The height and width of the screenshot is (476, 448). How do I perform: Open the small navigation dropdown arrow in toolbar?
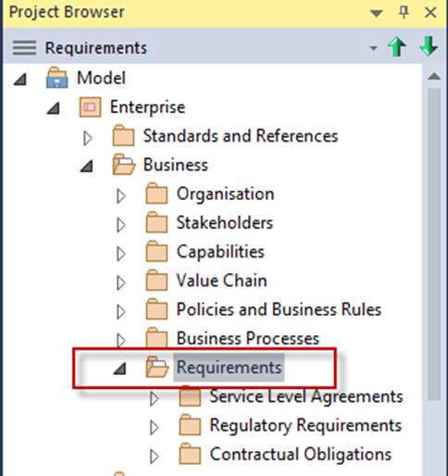[373, 48]
